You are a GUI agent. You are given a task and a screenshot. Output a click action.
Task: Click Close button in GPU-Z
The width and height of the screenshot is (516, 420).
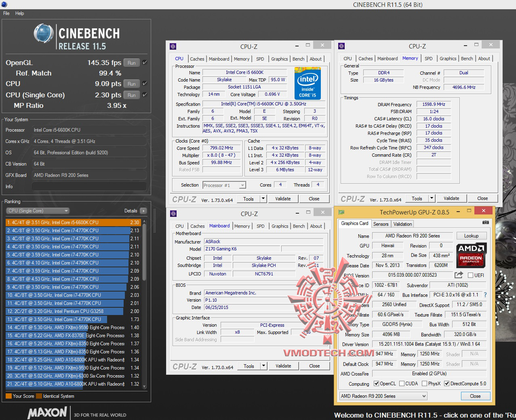[475, 396]
